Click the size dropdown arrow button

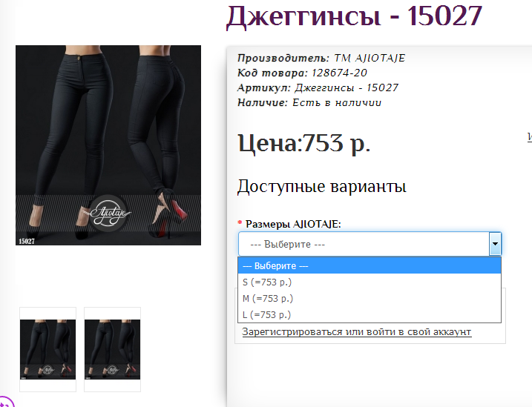point(495,244)
